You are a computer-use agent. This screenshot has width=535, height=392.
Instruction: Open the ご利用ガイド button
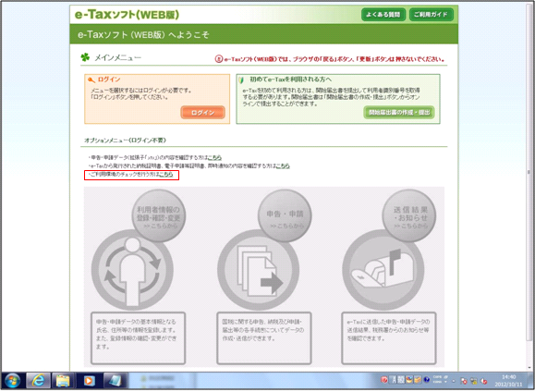pos(431,15)
